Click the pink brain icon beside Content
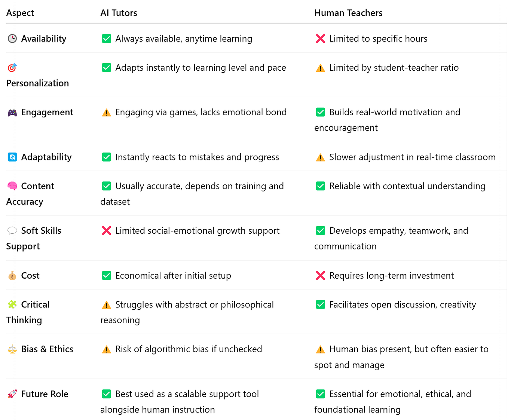This screenshot has height=420, width=508. (x=12, y=186)
